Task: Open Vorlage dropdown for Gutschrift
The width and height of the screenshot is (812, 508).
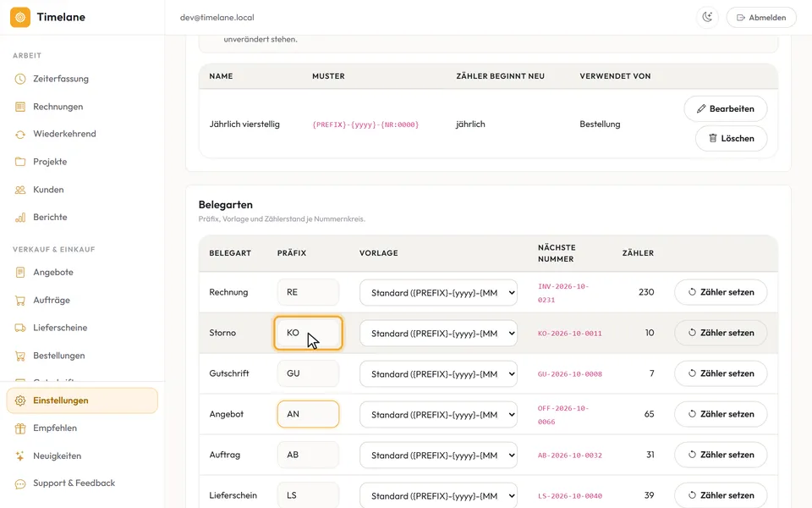Action: [x=439, y=373]
